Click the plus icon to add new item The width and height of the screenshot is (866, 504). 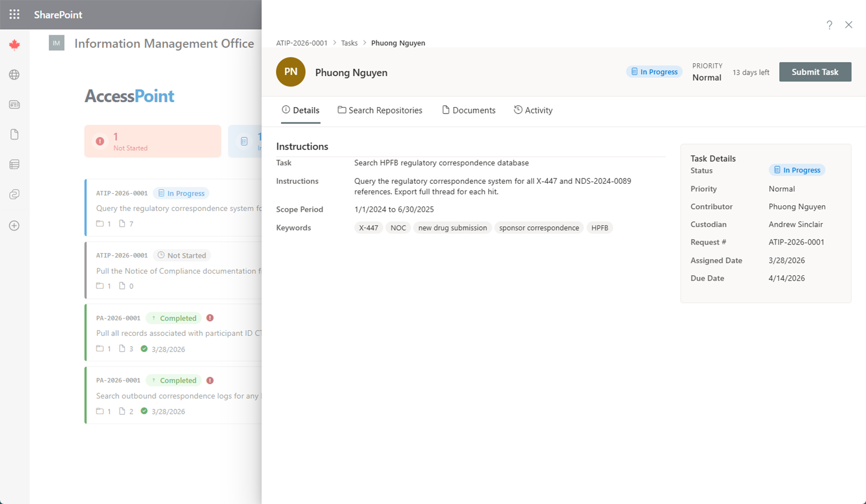(x=14, y=226)
